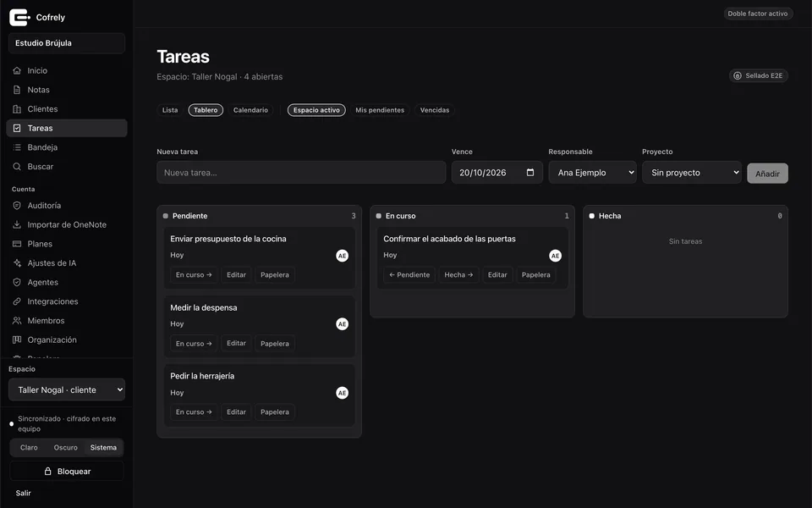Click the Agentes shield icon

17,282
